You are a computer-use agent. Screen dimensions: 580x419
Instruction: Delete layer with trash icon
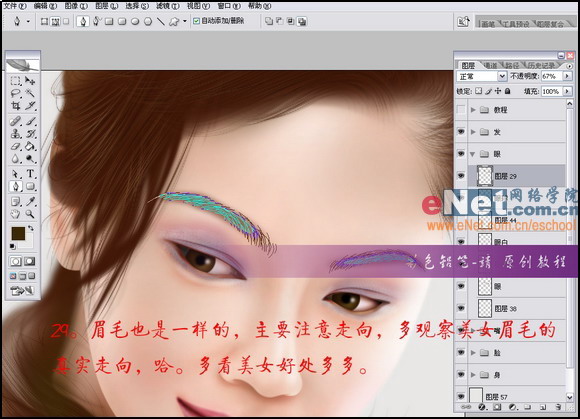coord(558,407)
